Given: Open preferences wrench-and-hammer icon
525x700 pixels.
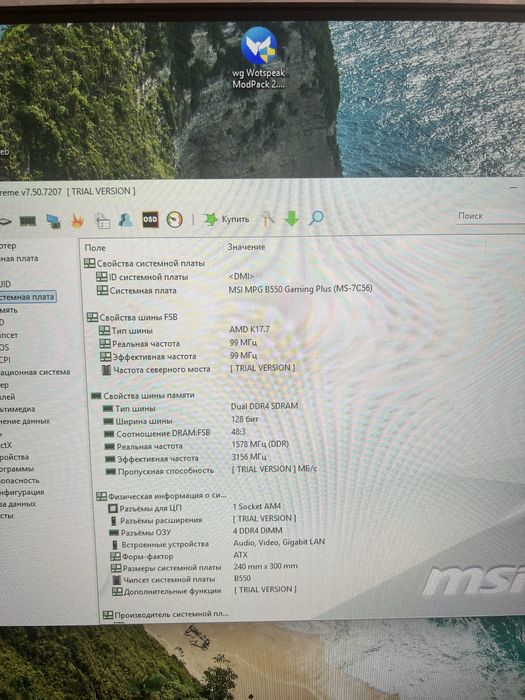Looking at the screenshot, I should (268, 218).
